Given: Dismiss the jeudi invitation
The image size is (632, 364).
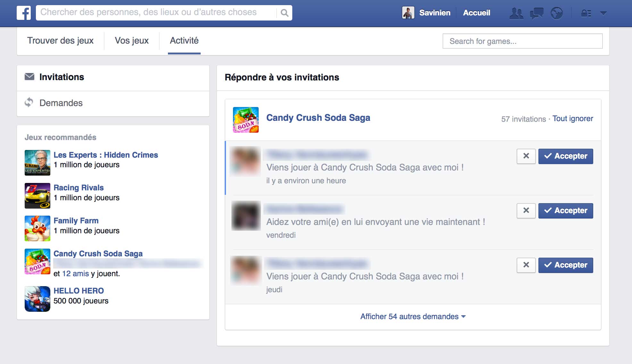Looking at the screenshot, I should tap(526, 265).
